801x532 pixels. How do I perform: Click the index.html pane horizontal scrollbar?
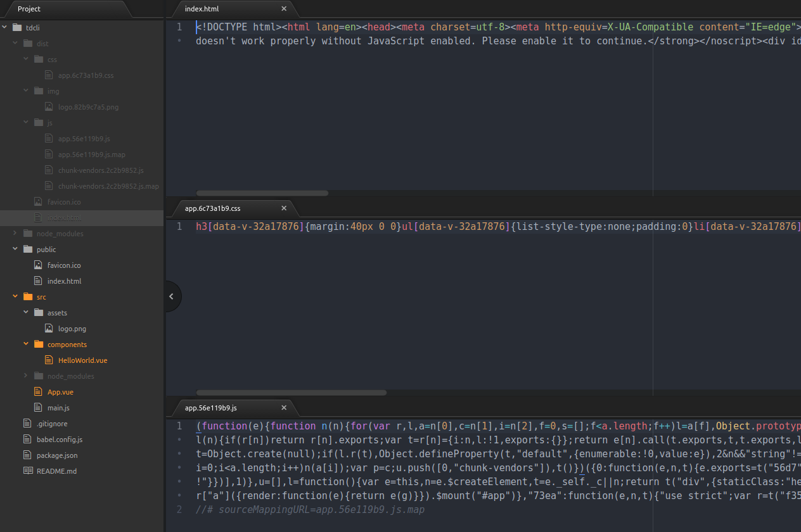coord(262,193)
